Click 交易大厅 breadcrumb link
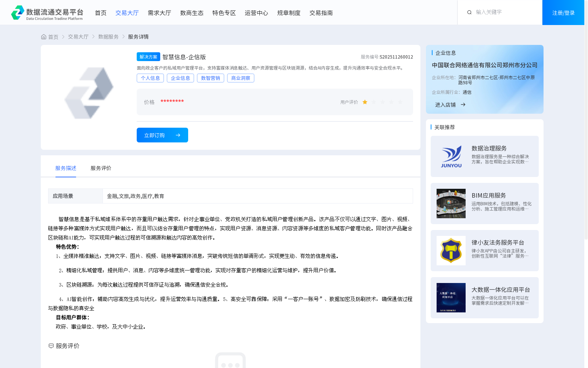 (78, 37)
